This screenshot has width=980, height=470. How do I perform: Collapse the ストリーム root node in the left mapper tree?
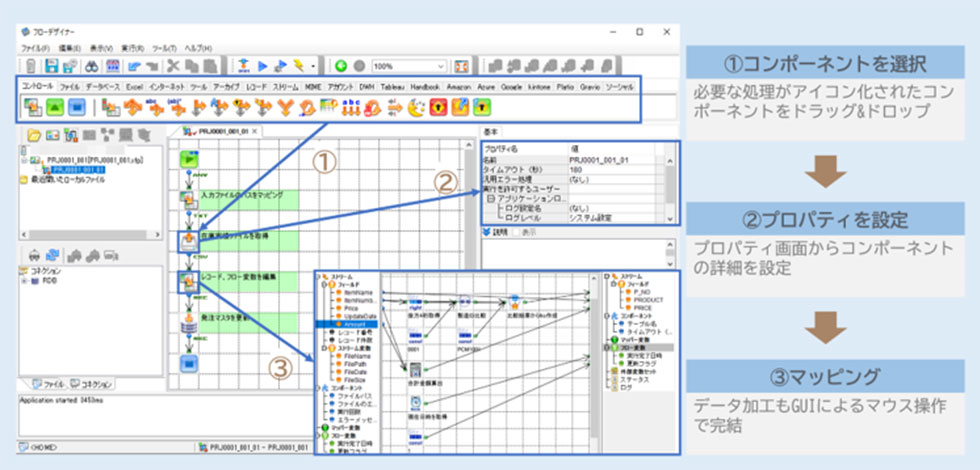318,276
